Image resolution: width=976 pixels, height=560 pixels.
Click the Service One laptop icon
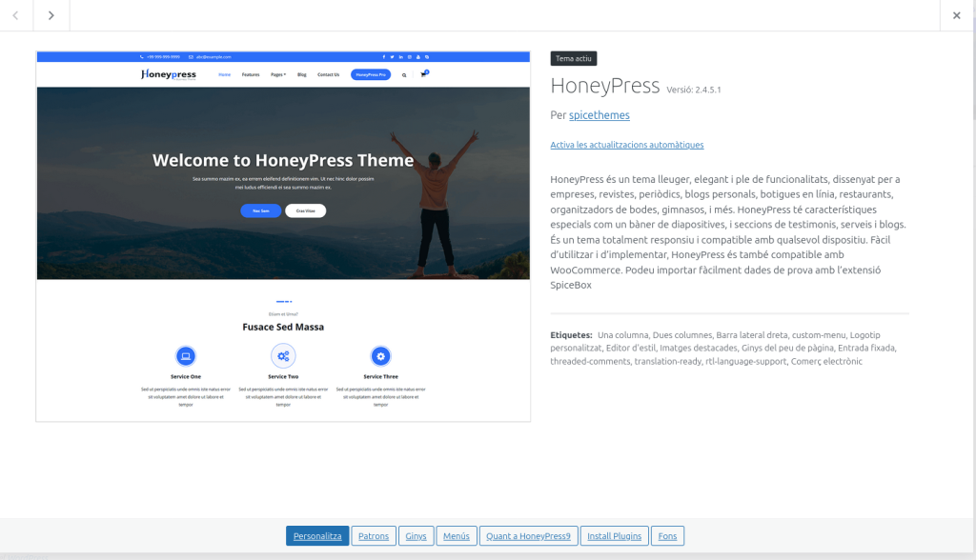186,356
